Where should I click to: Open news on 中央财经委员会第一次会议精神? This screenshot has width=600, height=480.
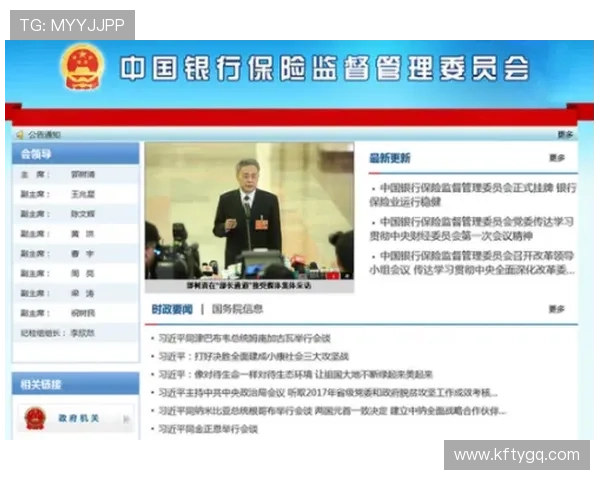tap(472, 229)
